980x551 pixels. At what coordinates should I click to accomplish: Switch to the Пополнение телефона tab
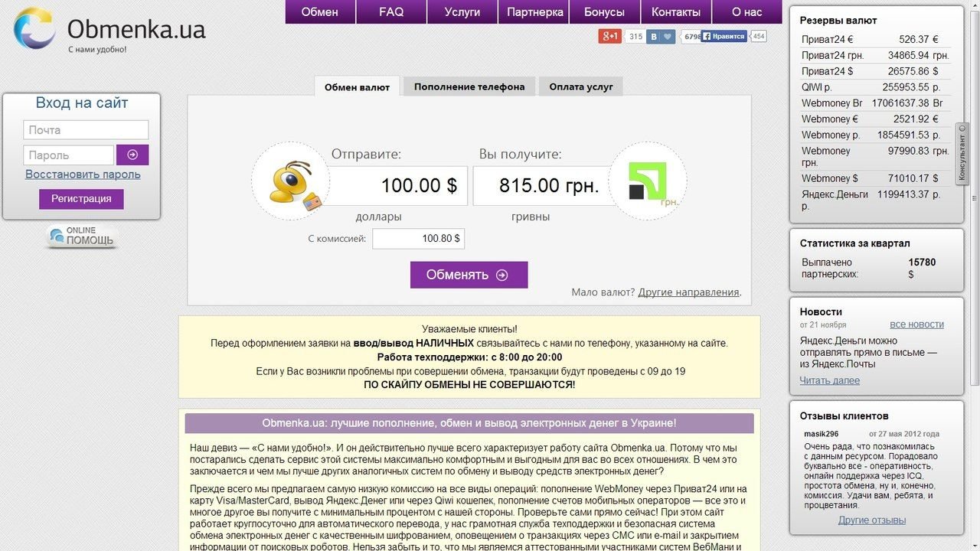[x=469, y=86]
